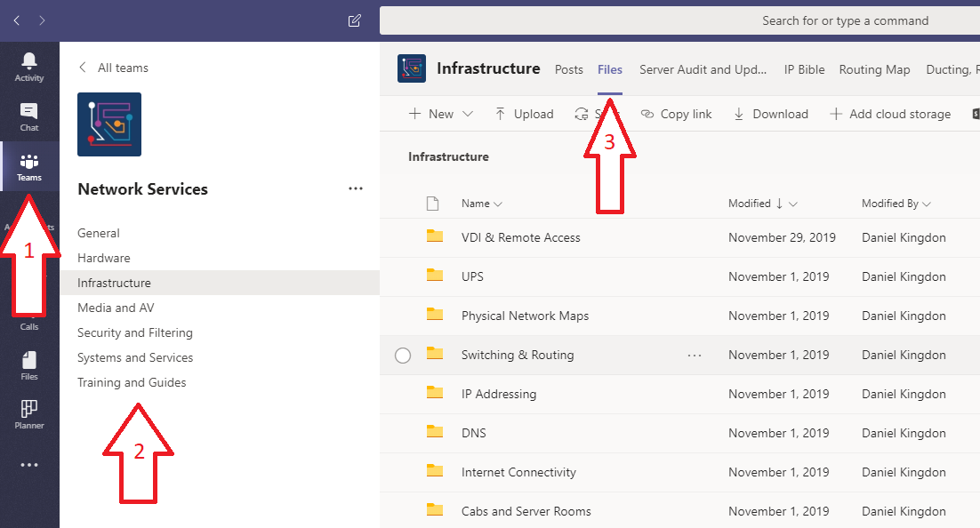
Task: Go forward with the right navigation arrow
Action: point(42,20)
